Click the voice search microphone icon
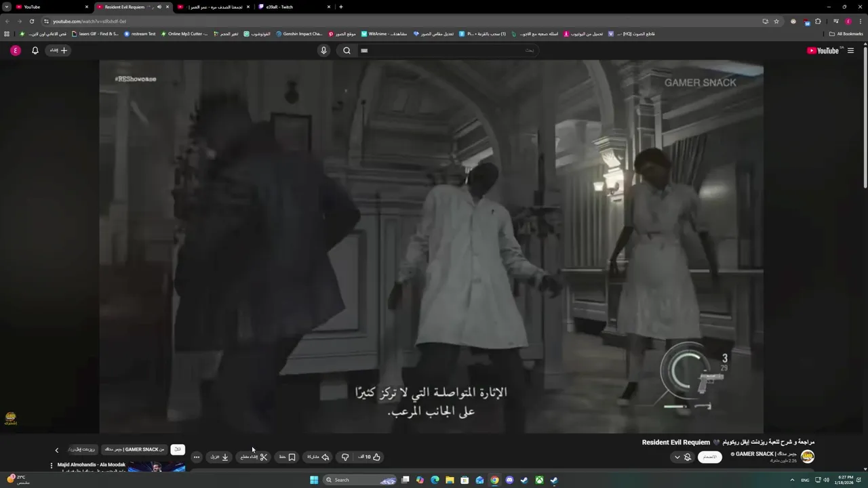The width and height of the screenshot is (868, 488). 323,50
